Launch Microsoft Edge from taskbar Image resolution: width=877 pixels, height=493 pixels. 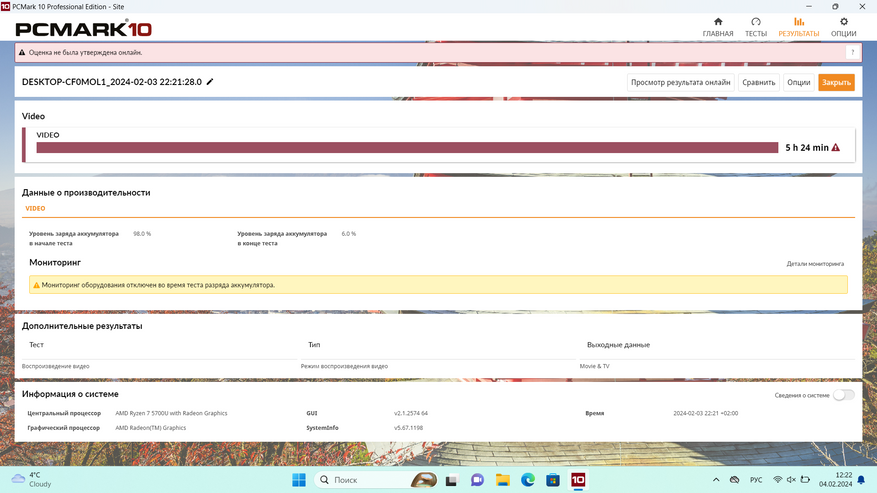point(527,480)
